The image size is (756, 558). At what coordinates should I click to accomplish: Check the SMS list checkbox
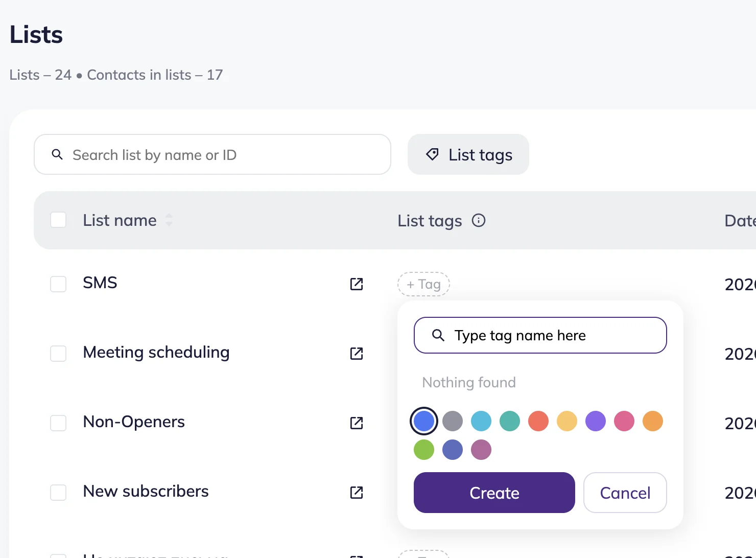[x=58, y=284]
